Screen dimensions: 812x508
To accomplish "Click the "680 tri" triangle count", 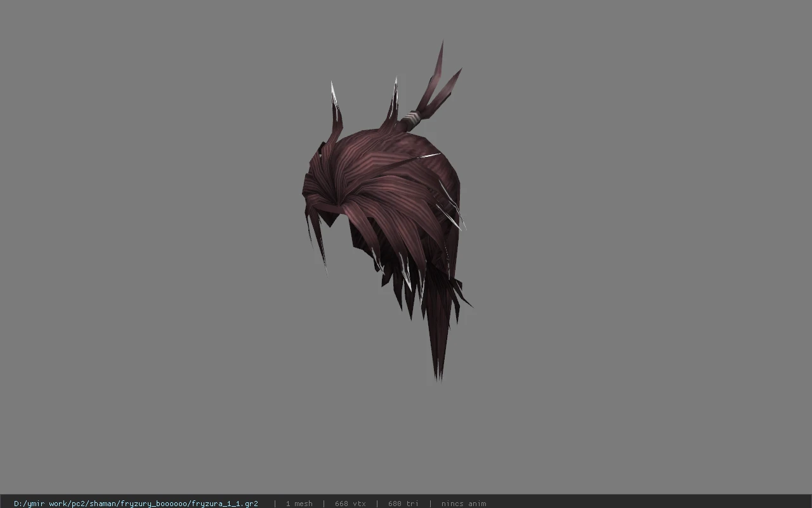I will pos(403,504).
